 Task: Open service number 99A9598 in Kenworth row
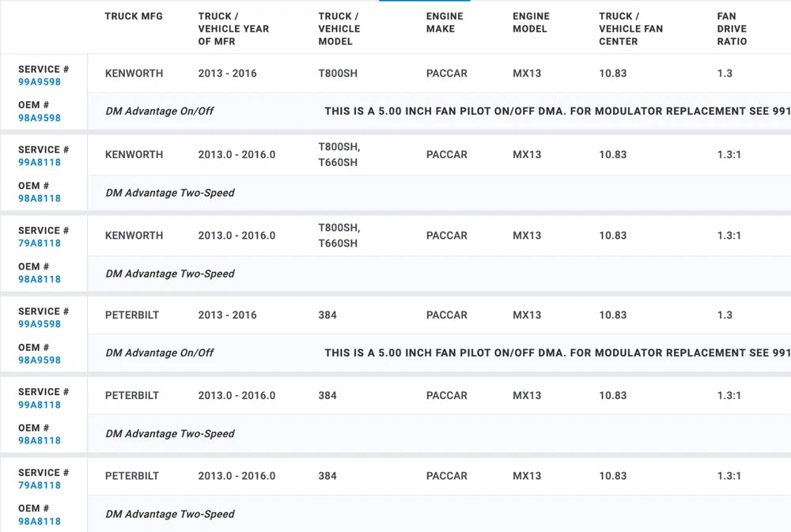40,82
